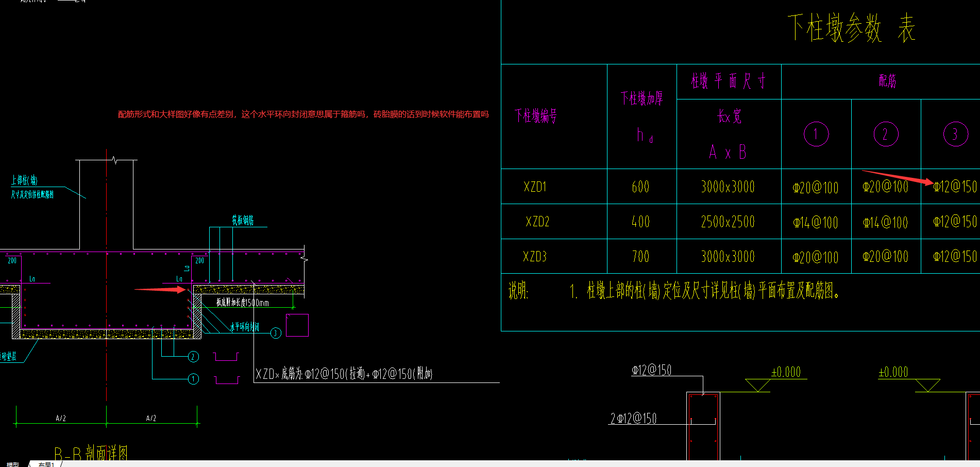Screen dimensions: 980x467
Task: Select thickness value 700 for XZD3
Action: click(x=640, y=256)
